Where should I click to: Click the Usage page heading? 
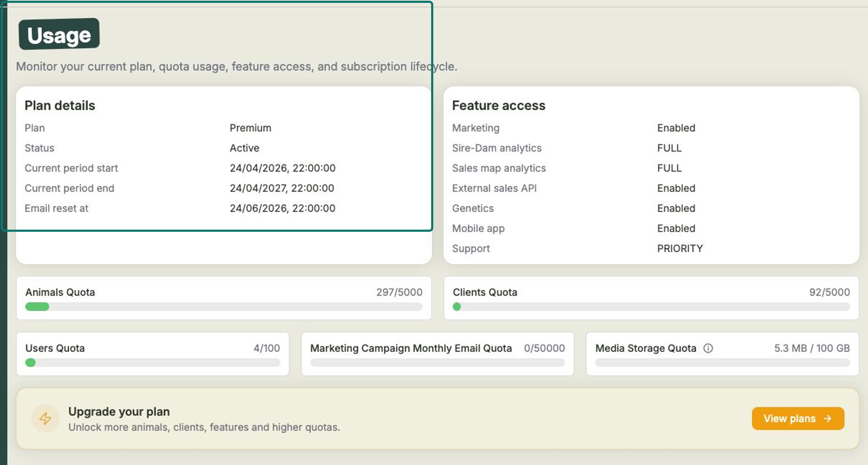point(59,34)
